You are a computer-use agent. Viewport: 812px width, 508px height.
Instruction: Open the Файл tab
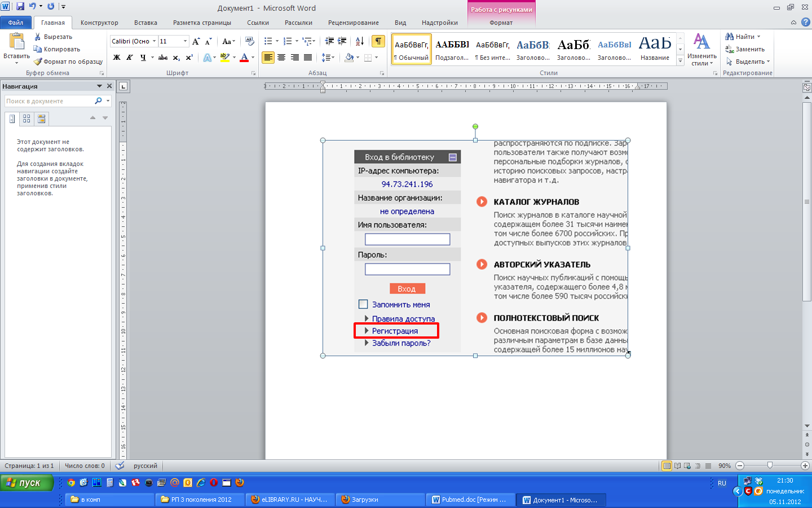(x=16, y=23)
